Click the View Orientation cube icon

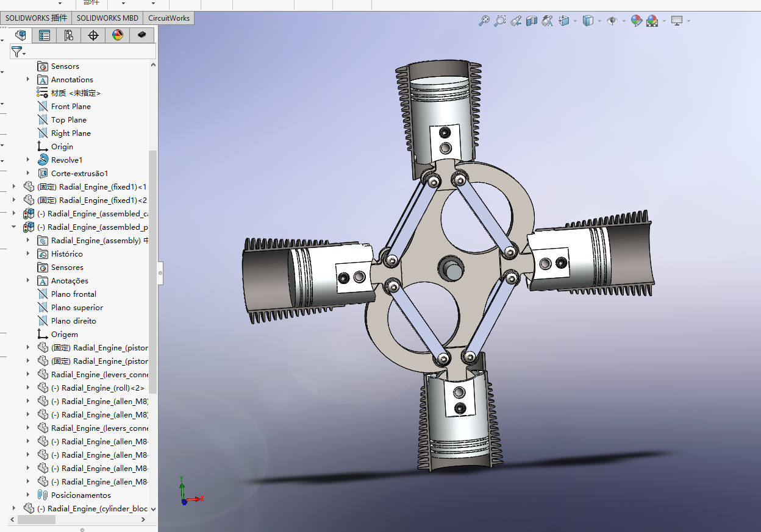pyautogui.click(x=564, y=21)
